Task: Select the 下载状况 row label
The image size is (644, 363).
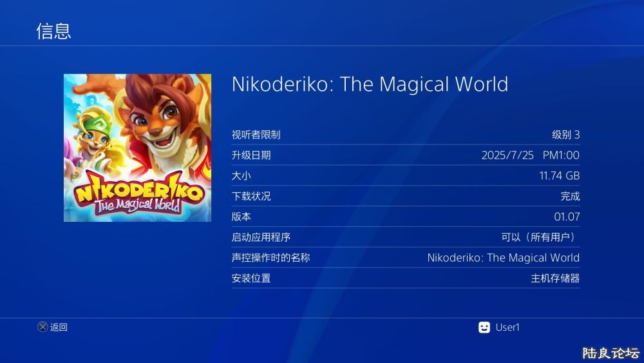Action: [251, 197]
